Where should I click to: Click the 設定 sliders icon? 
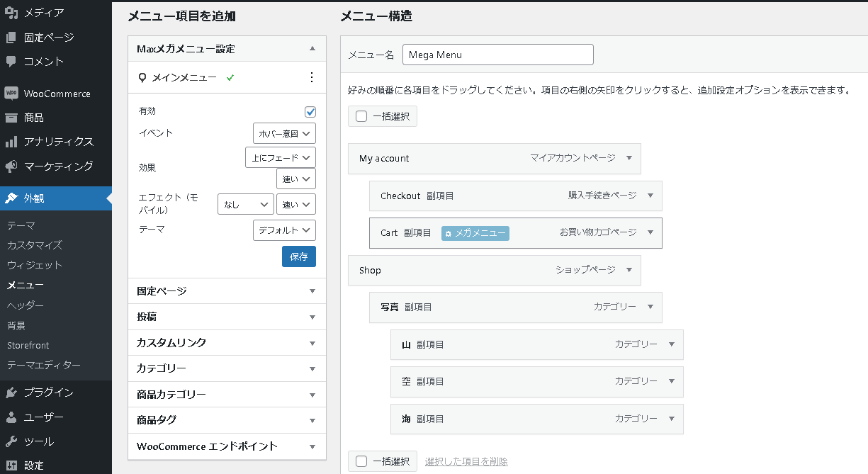11,465
